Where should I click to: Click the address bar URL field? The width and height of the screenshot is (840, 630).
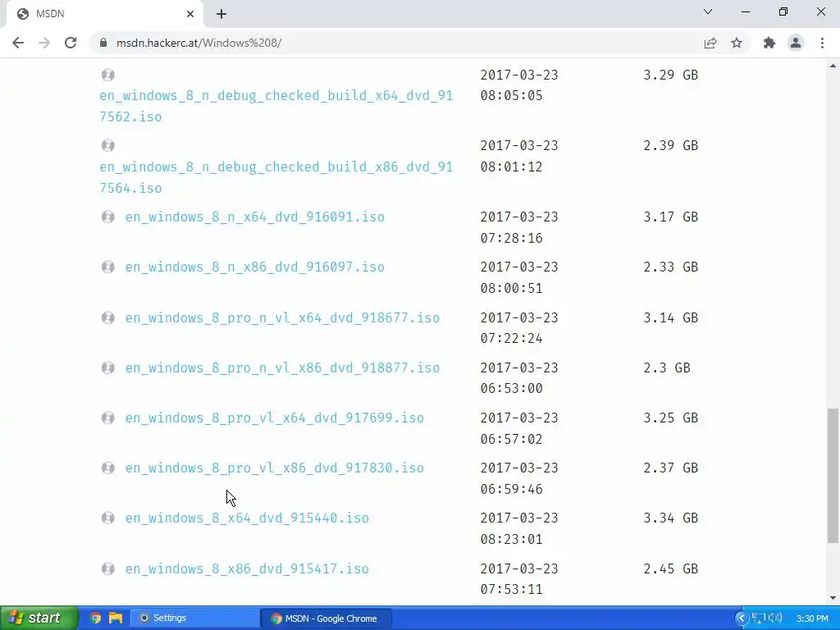[396, 43]
